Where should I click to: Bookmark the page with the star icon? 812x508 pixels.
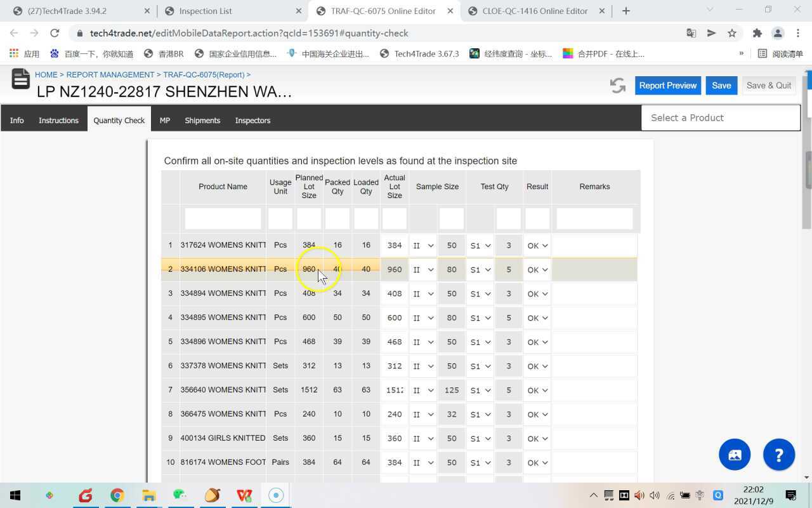pos(733,33)
